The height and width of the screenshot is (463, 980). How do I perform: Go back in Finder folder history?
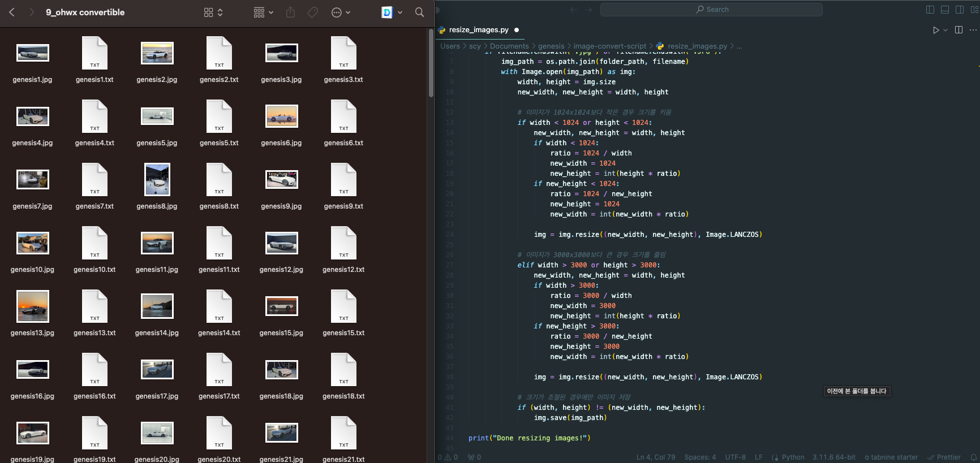(x=12, y=12)
